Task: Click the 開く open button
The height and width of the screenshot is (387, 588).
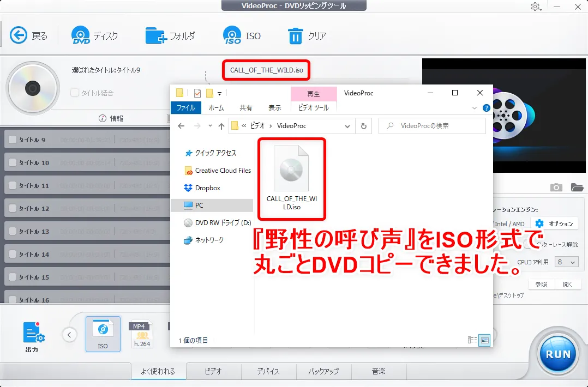Action: click(568, 284)
